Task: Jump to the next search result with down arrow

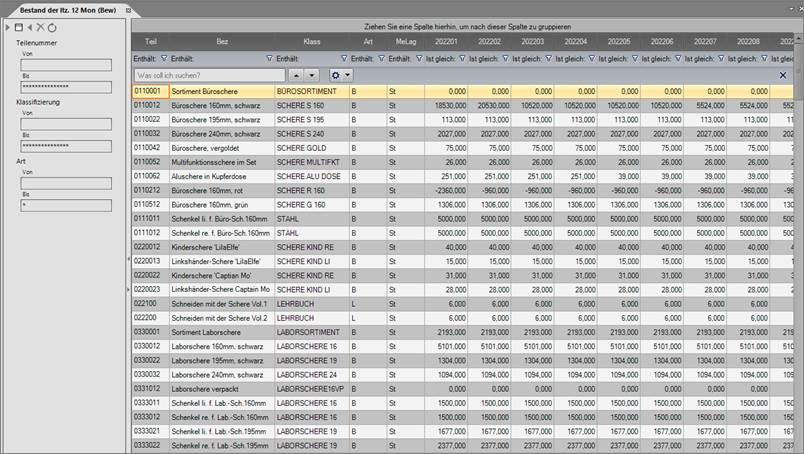Action: point(312,75)
